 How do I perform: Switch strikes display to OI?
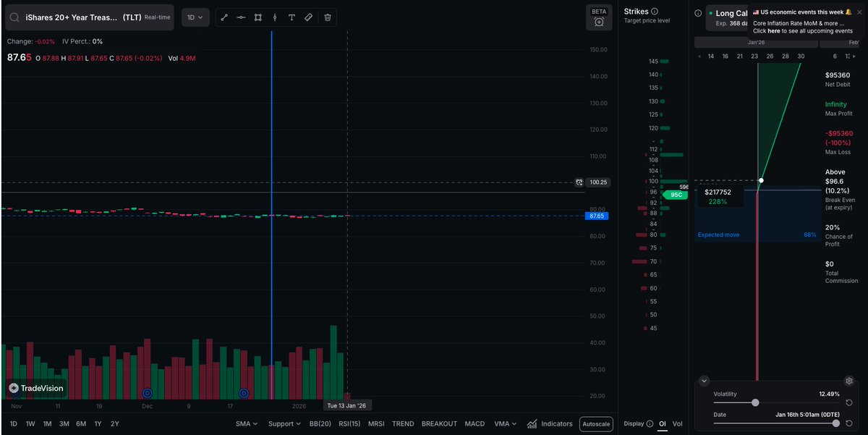pos(663,423)
